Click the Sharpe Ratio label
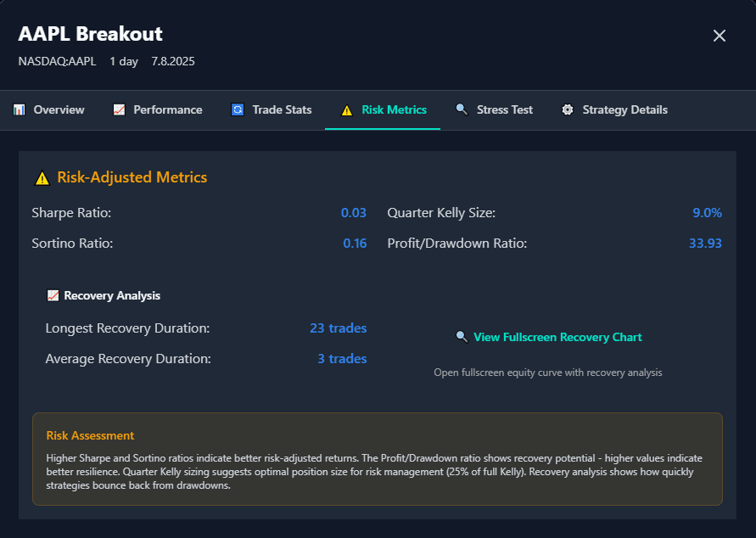756x538 pixels. pos(71,213)
